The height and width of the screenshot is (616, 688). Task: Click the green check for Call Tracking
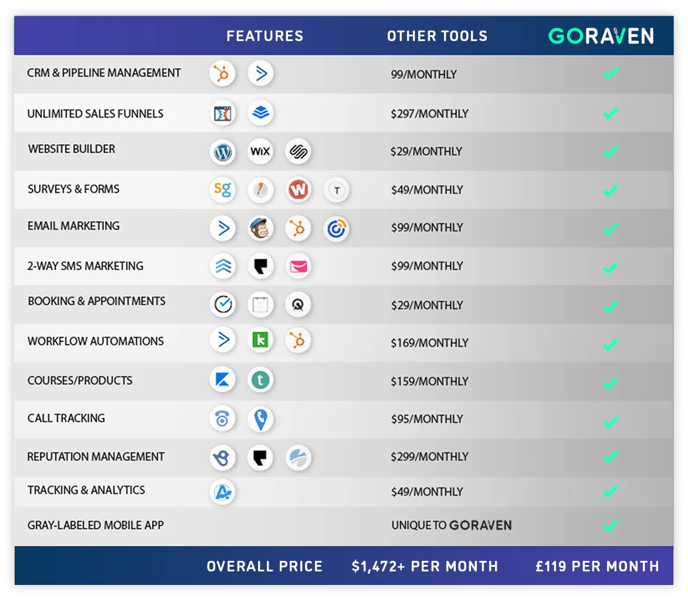pyautogui.click(x=611, y=422)
